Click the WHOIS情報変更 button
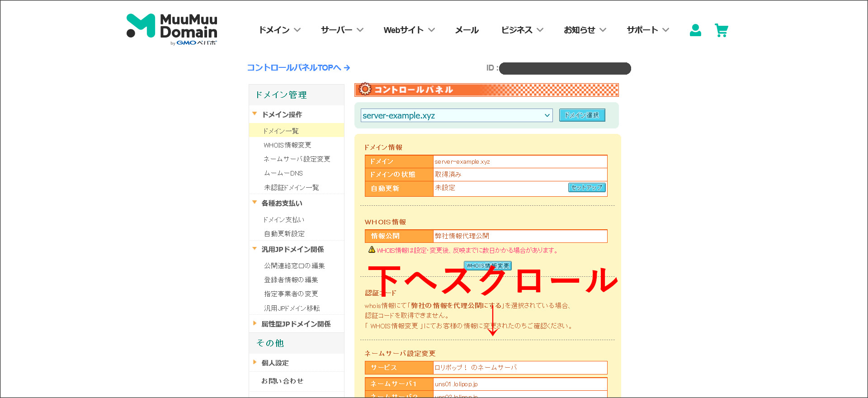The width and height of the screenshot is (868, 398). [x=488, y=265]
